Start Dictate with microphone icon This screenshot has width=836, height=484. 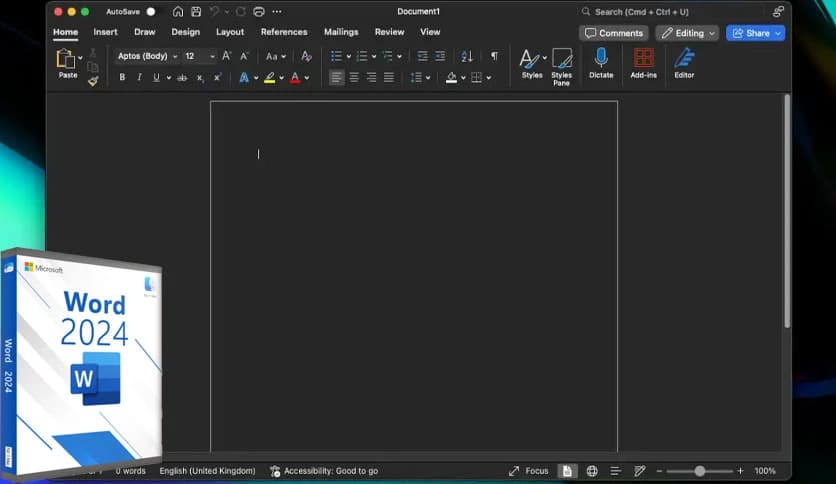click(x=601, y=63)
